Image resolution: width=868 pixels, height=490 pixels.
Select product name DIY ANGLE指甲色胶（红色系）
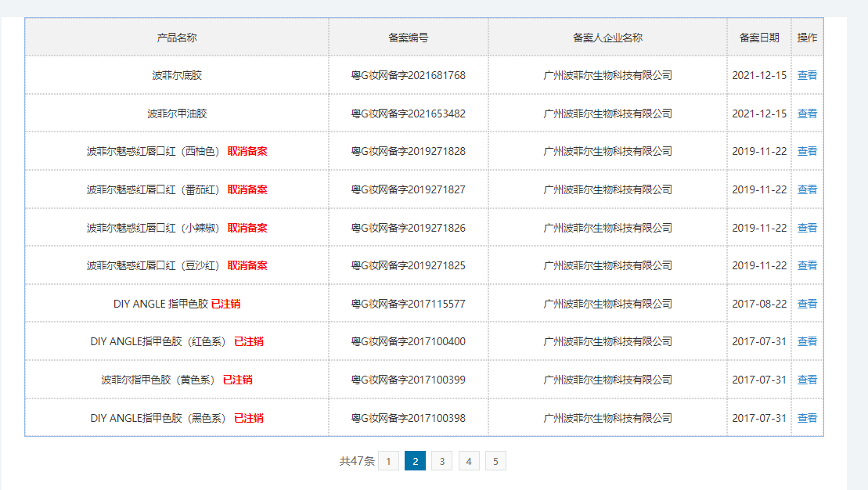160,341
